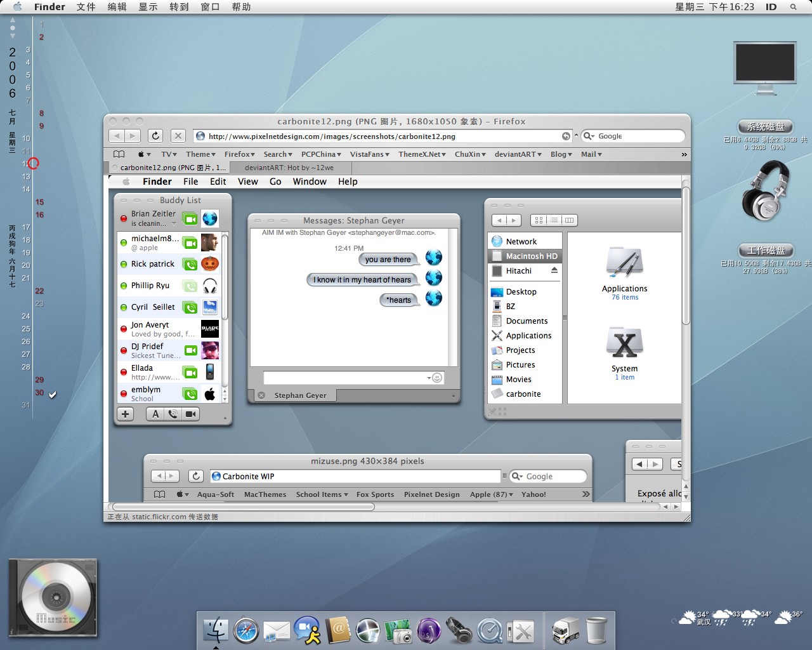Open Finder from the Dock

point(216,630)
